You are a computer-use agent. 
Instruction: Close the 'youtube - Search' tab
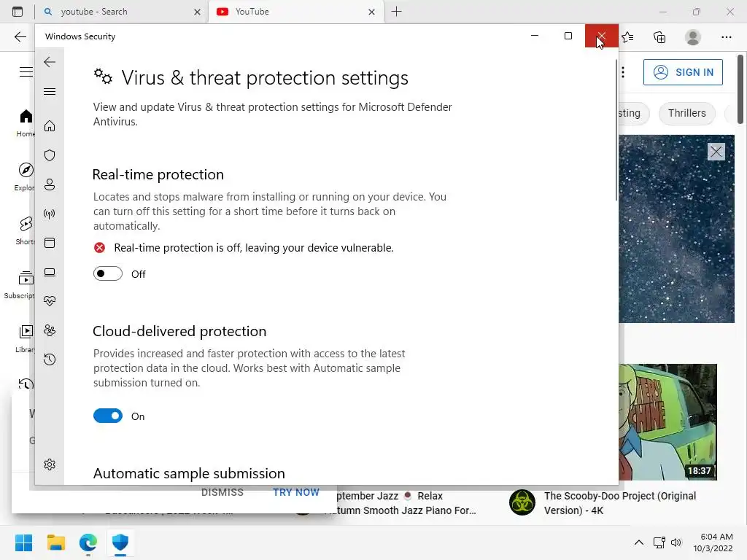pos(197,12)
